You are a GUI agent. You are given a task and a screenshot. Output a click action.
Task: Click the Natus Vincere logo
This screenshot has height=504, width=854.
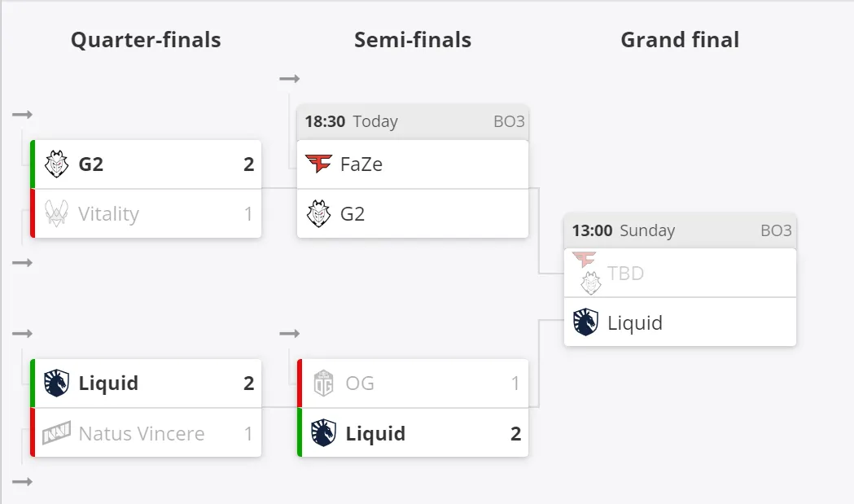57,433
